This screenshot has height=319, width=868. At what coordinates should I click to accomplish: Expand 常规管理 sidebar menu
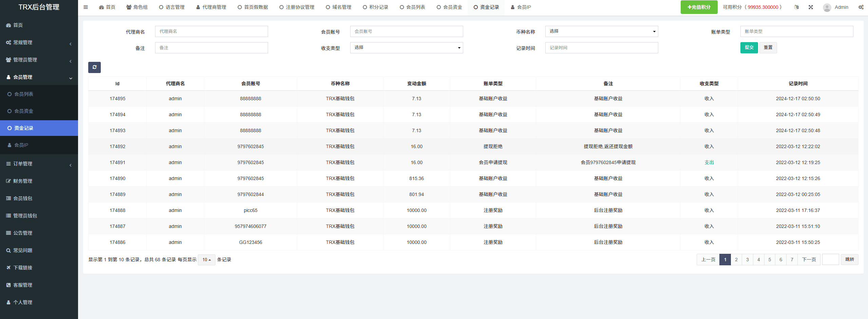39,42
